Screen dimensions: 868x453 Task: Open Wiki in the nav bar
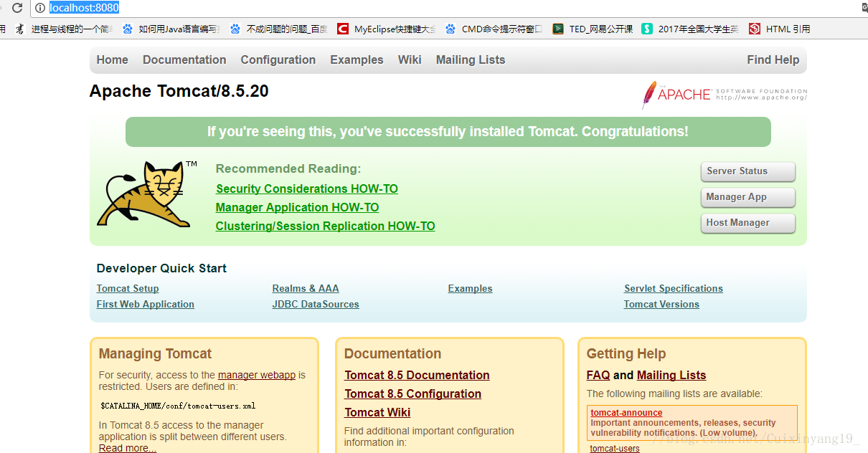(410, 60)
